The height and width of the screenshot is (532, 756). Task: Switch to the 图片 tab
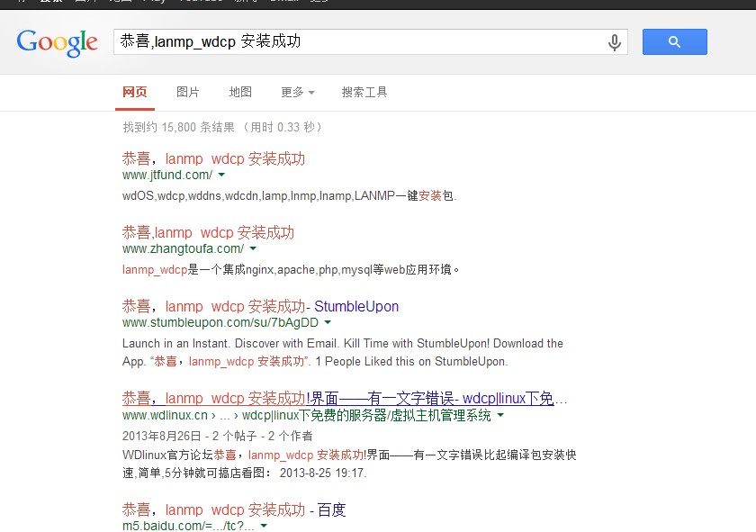188,93
